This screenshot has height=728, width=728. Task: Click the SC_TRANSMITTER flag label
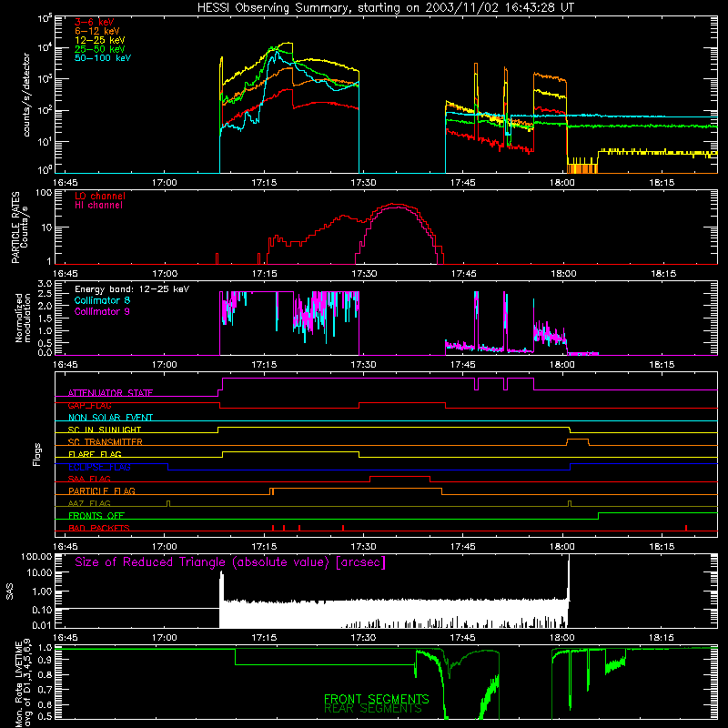click(106, 442)
